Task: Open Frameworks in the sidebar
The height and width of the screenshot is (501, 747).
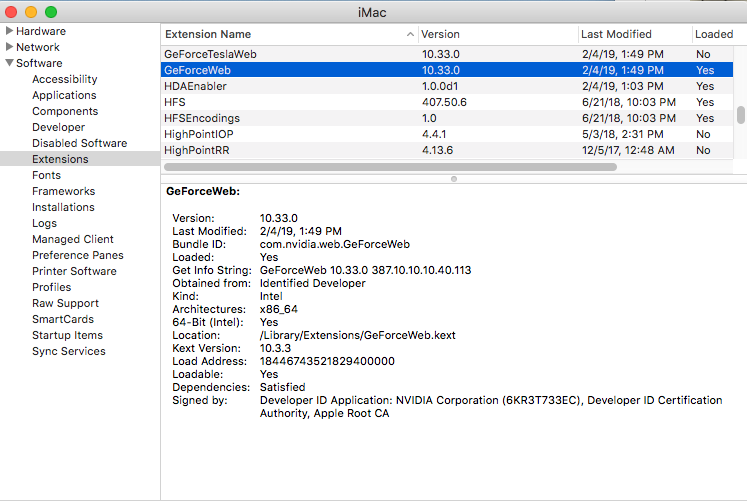Action: 64,191
